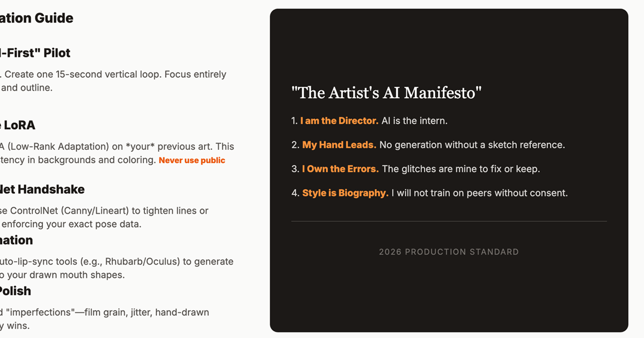The width and height of the screenshot is (644, 338).
Task: Click the orange "Never use public" warning text
Action: pyautogui.click(x=192, y=160)
